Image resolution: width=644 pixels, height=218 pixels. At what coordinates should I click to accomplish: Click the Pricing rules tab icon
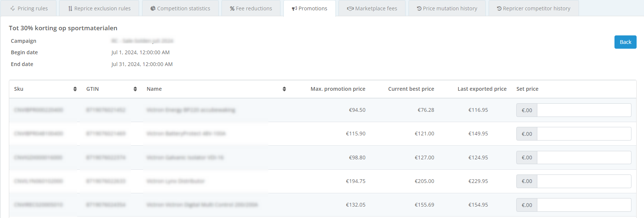[13, 8]
